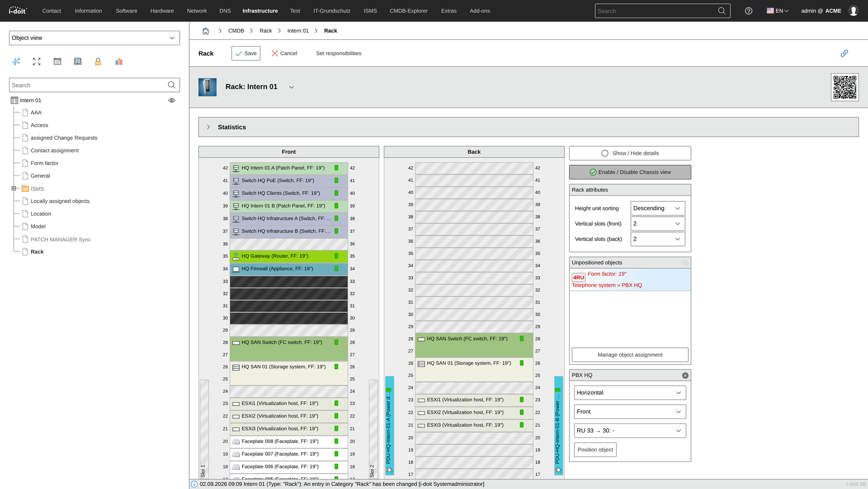Expand the Statistics section

pyautogui.click(x=208, y=127)
